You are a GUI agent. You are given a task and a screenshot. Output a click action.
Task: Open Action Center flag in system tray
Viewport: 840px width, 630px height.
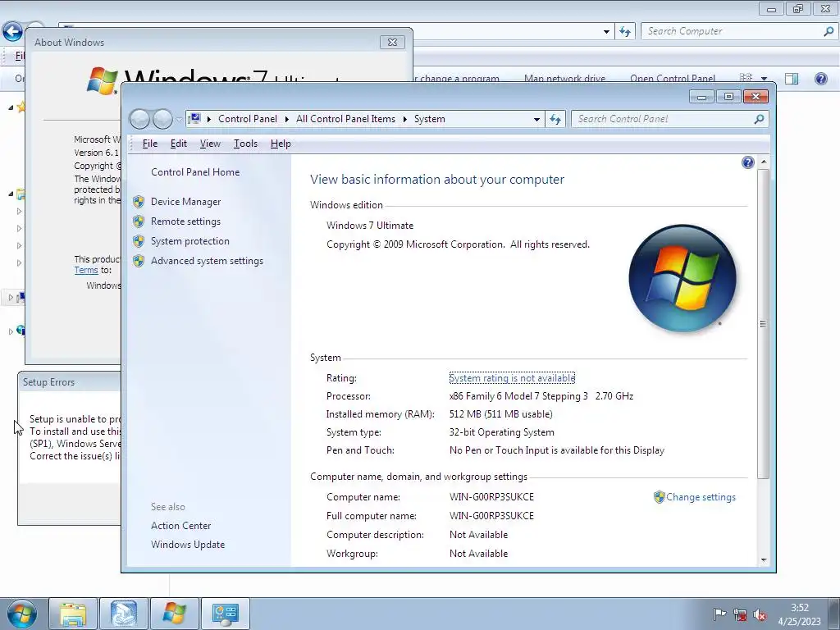(x=719, y=614)
